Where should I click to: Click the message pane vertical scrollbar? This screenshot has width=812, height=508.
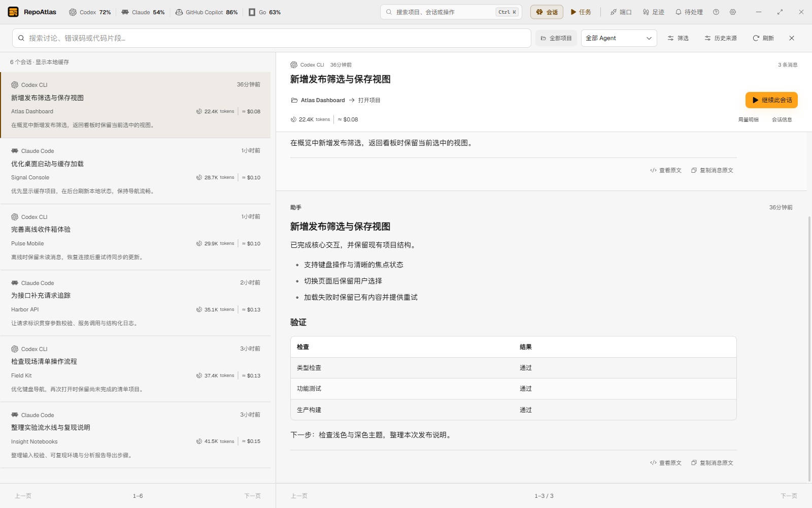pos(809,348)
